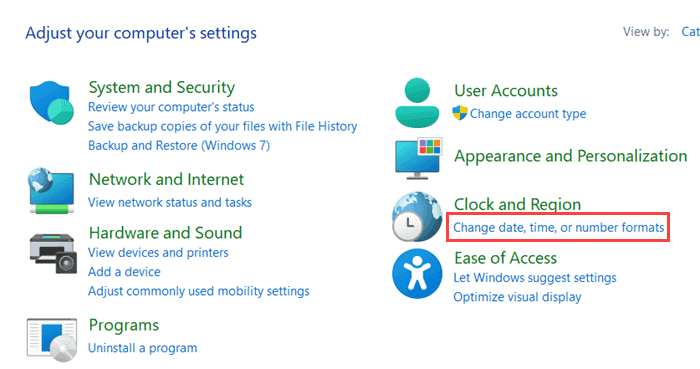Click the shield icon beside Change account type

[460, 113]
